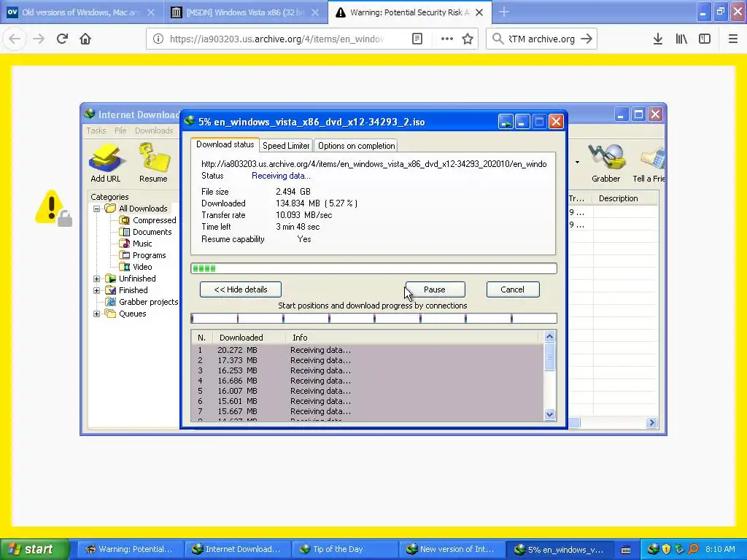Viewport: 747px width, 560px height.
Task: Go to the Firefox home page
Action: pyautogui.click(x=85, y=39)
